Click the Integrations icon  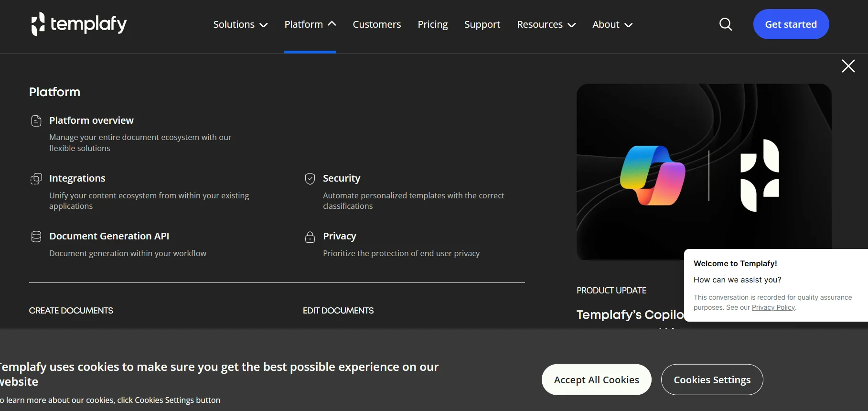(36, 179)
